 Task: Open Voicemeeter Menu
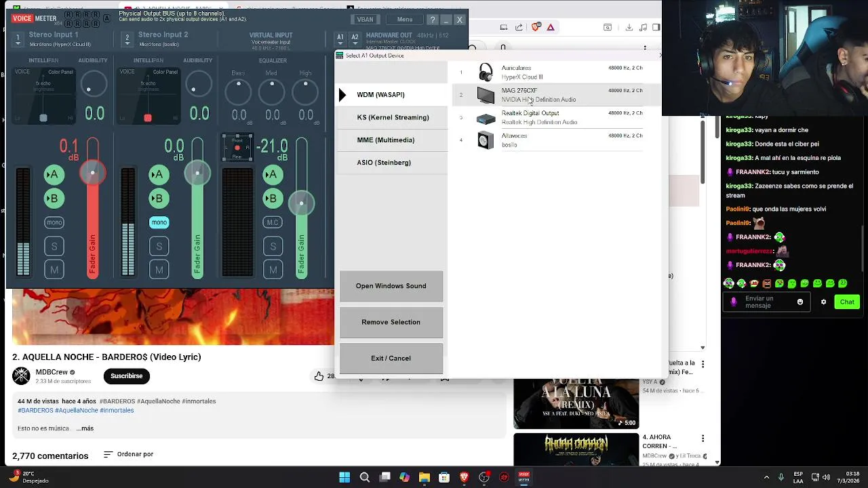pos(405,20)
